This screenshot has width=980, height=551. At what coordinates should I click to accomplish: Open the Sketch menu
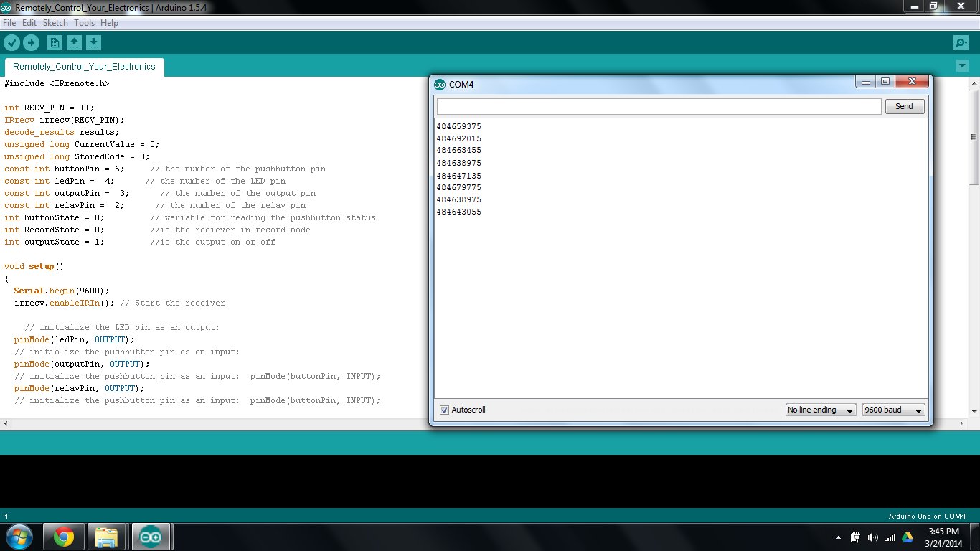click(55, 23)
